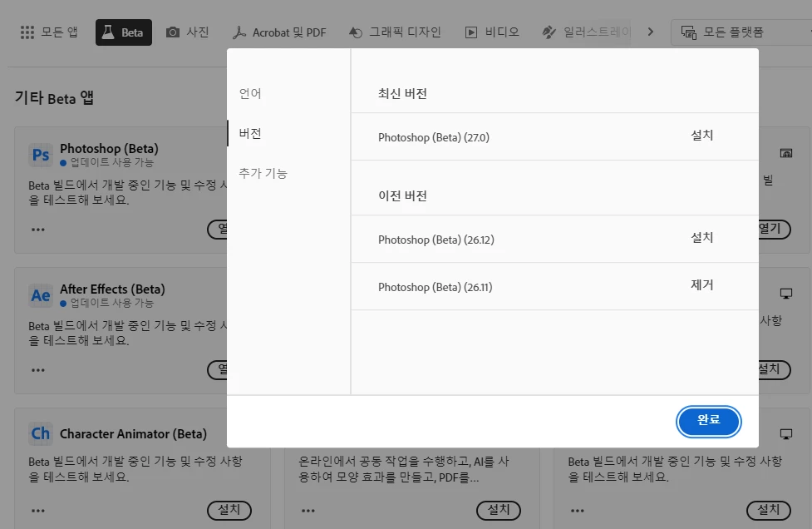
Task: Select 버전 in the dialog sidebar
Action: (250, 134)
